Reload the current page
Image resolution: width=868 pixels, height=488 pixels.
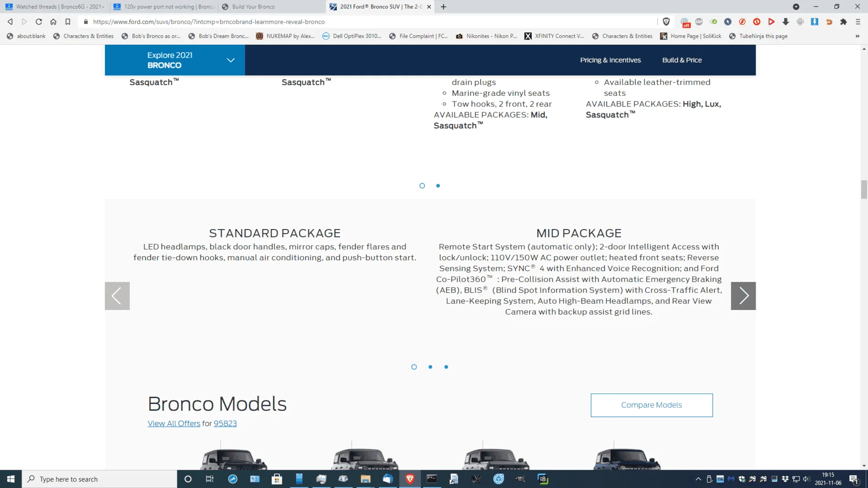coord(39,21)
